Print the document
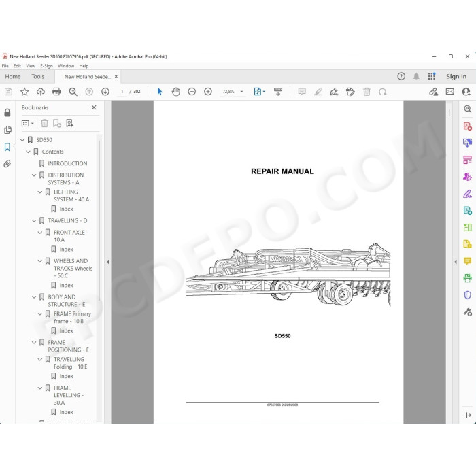The image size is (476, 476). tap(56, 92)
